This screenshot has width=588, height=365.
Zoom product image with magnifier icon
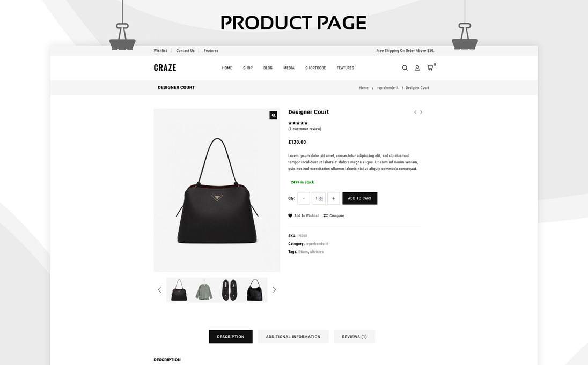[274, 115]
